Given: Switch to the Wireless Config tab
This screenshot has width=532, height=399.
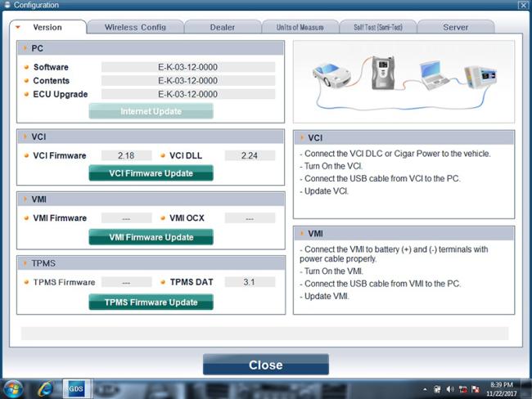Looking at the screenshot, I should (135, 27).
